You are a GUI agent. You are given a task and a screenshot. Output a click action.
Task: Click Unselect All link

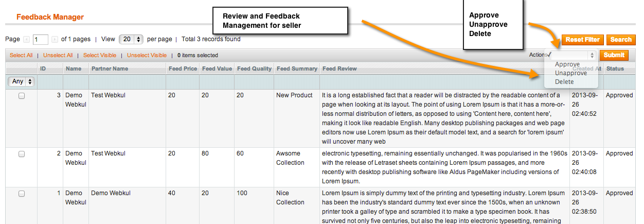coord(58,55)
